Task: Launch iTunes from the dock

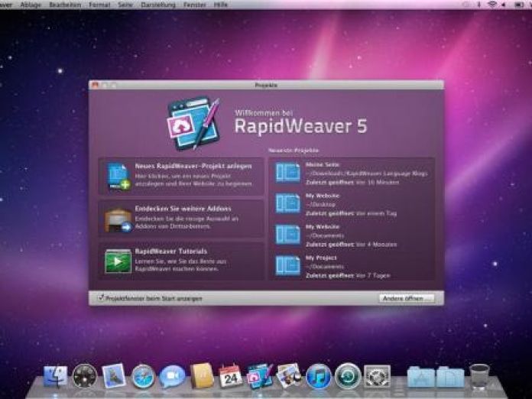Action: point(318,376)
